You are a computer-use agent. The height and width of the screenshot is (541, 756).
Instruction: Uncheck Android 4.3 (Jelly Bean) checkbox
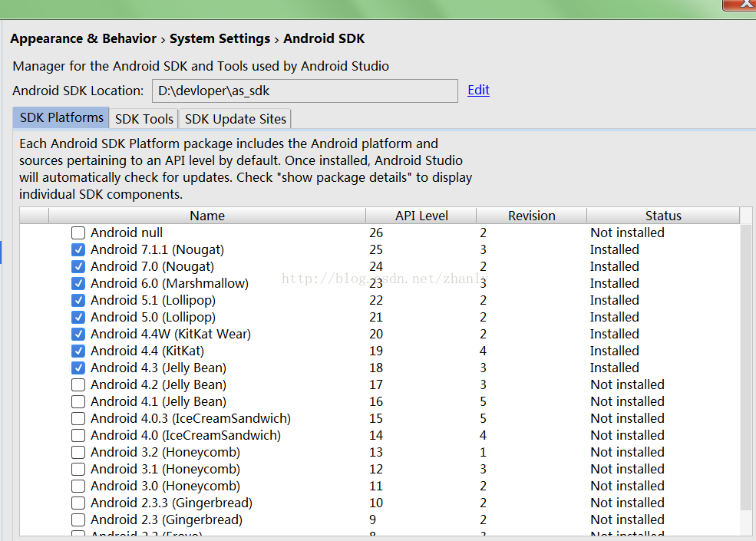click(x=78, y=368)
